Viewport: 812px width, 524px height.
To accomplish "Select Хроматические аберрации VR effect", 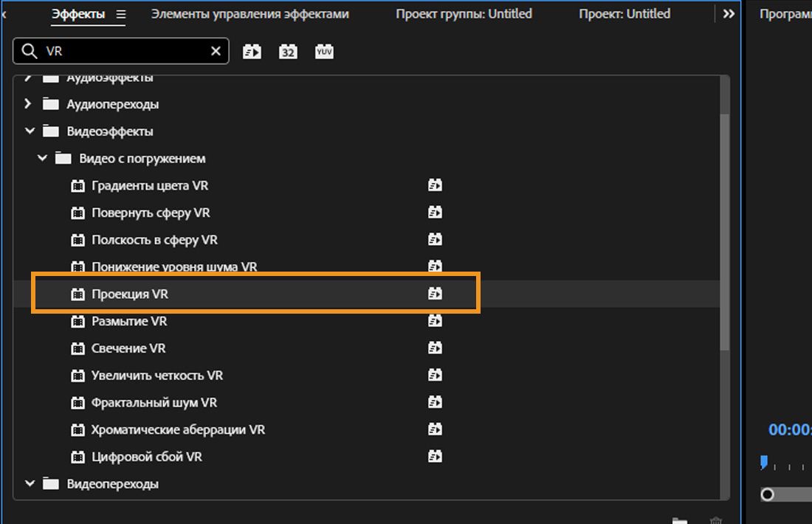I will coord(178,430).
